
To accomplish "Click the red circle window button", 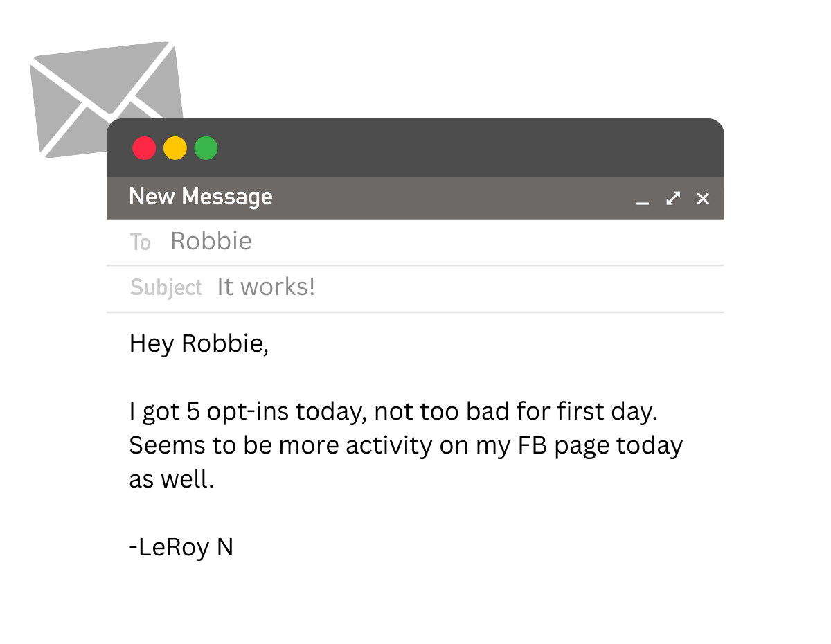I will (x=145, y=148).
